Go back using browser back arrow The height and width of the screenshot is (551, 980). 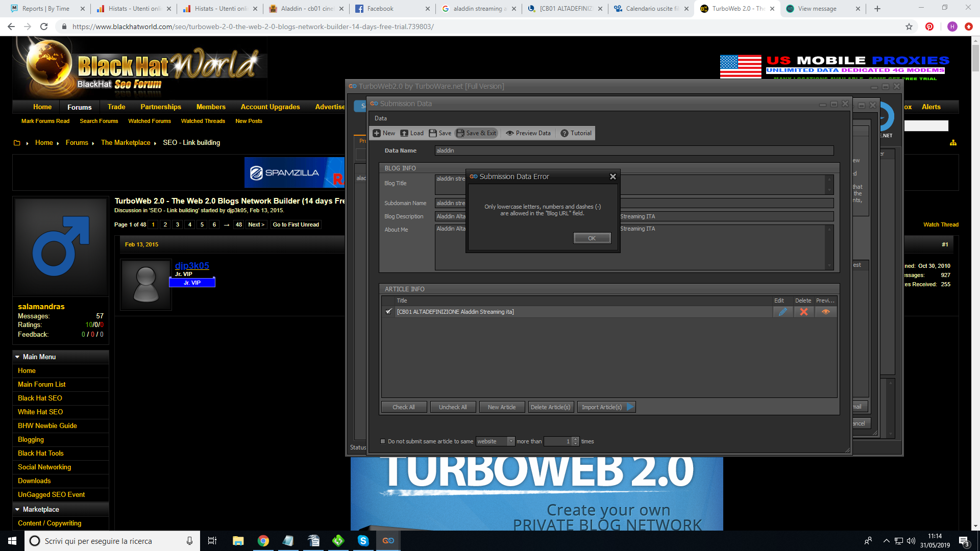(11, 27)
